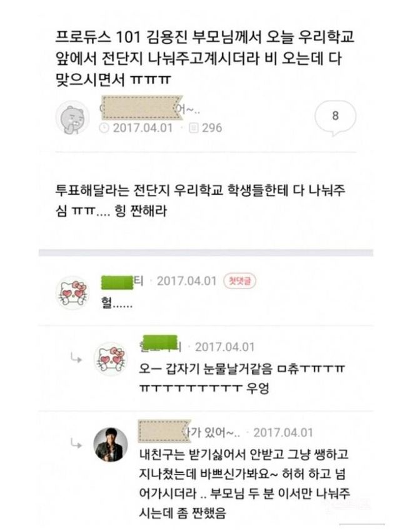Click the view count number 296
400x532 pixels.
(x=212, y=128)
